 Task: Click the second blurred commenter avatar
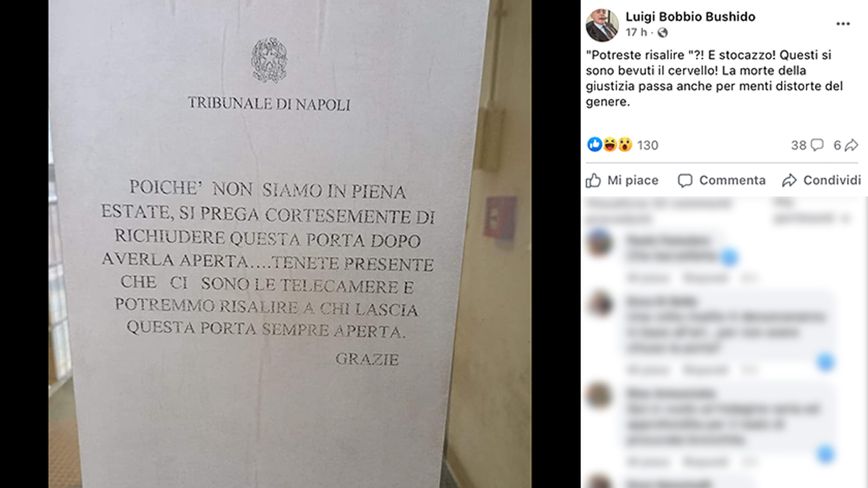tap(600, 303)
